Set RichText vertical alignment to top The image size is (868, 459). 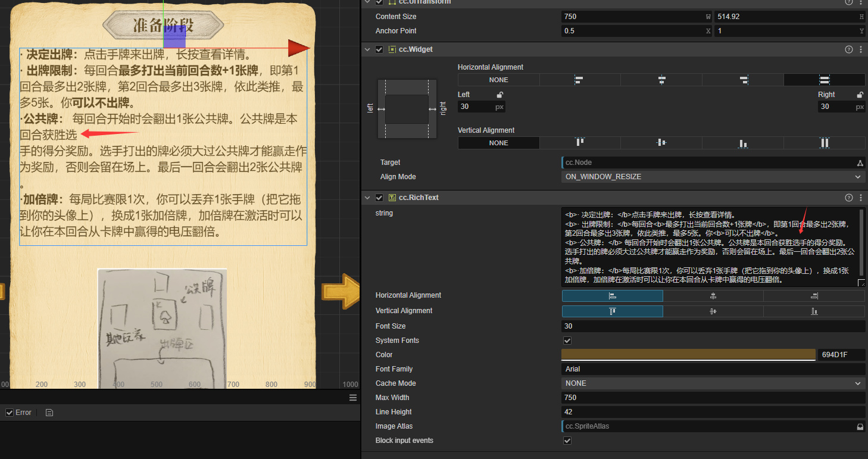tap(613, 311)
